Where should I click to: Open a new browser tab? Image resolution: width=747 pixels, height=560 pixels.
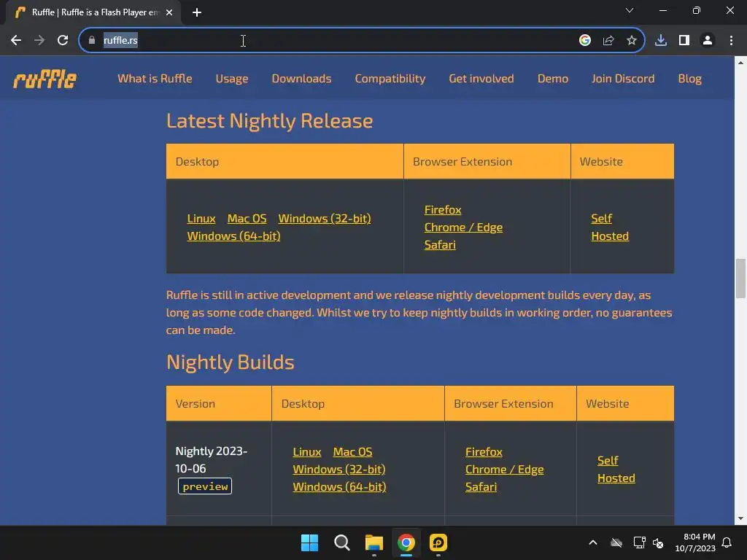(x=197, y=12)
